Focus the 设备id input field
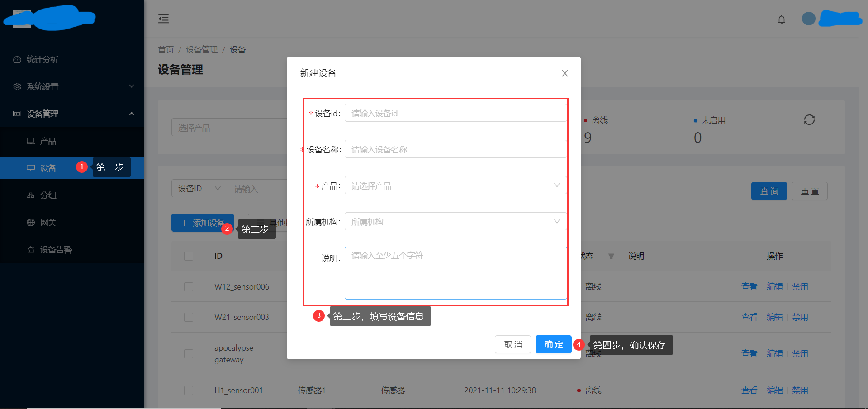The height and width of the screenshot is (409, 868). (455, 113)
